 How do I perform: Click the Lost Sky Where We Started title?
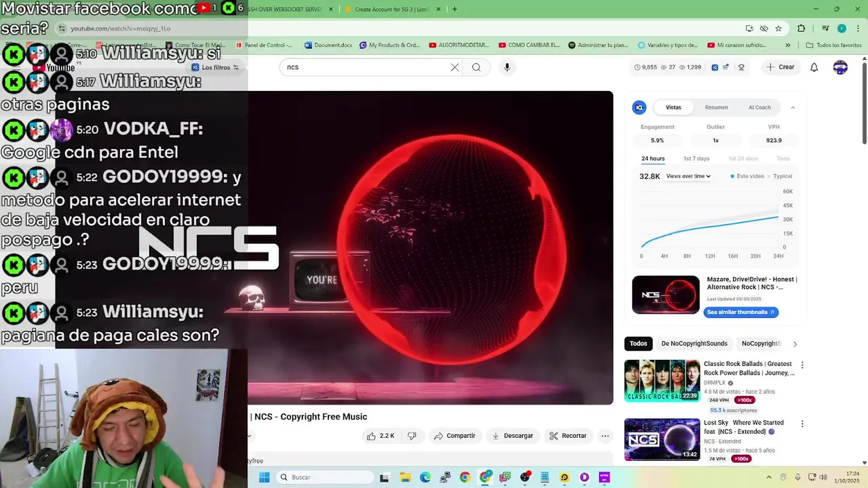tap(743, 427)
